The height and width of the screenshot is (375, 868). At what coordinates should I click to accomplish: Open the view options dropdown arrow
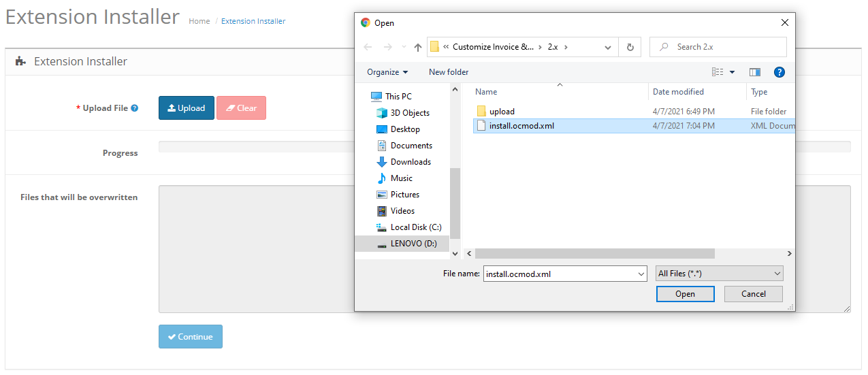click(733, 72)
